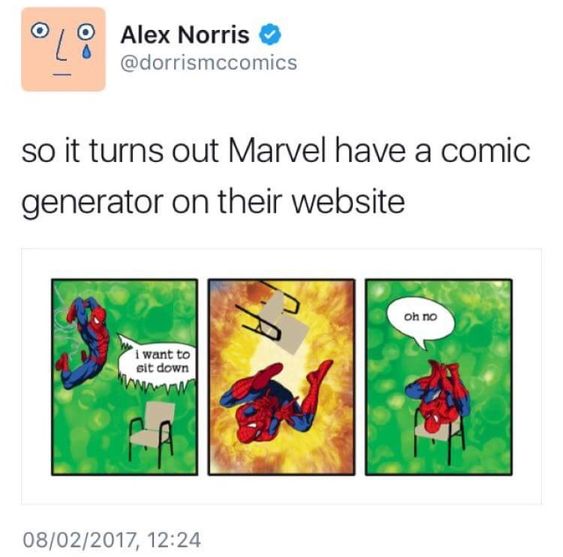
Task: Click the left eye on the avatar face
Action: point(39,31)
